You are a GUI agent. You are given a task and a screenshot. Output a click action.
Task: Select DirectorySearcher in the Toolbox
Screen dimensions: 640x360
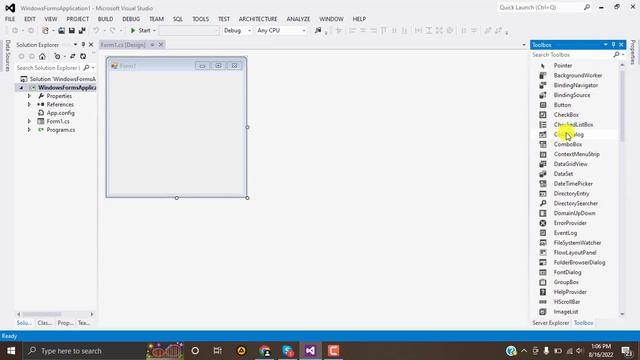(x=576, y=203)
